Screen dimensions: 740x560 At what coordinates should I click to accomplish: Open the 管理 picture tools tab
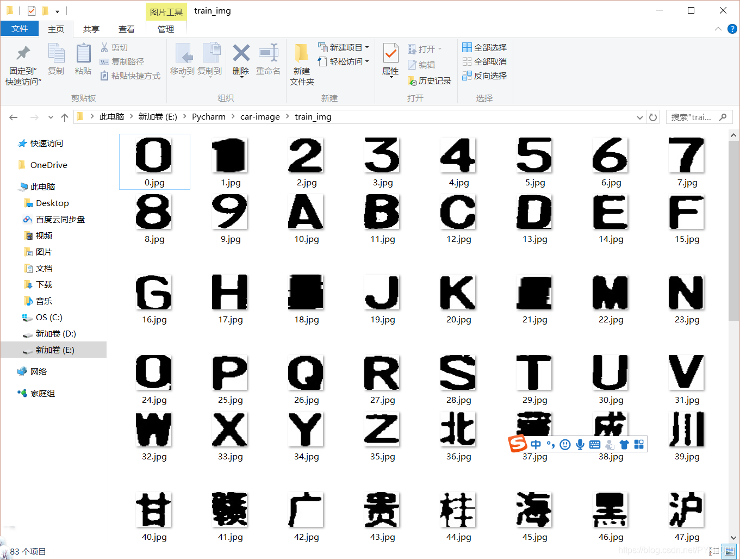(166, 29)
